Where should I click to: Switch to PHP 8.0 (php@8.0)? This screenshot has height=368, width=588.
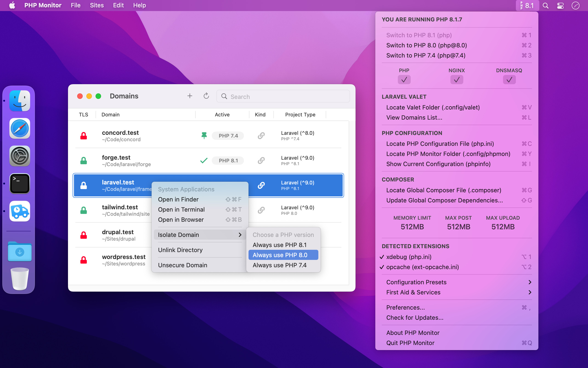click(x=457, y=45)
